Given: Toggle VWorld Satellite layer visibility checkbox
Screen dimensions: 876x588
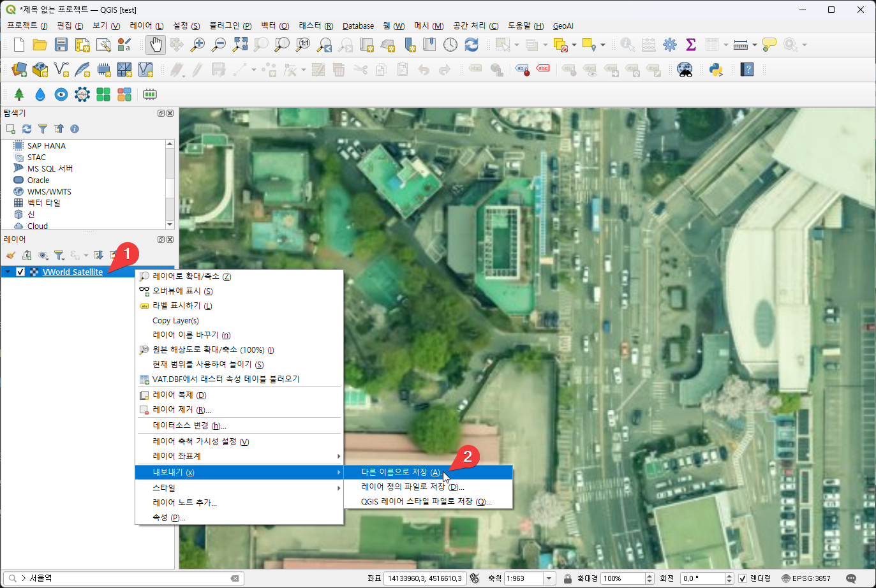Looking at the screenshot, I should 20,272.
